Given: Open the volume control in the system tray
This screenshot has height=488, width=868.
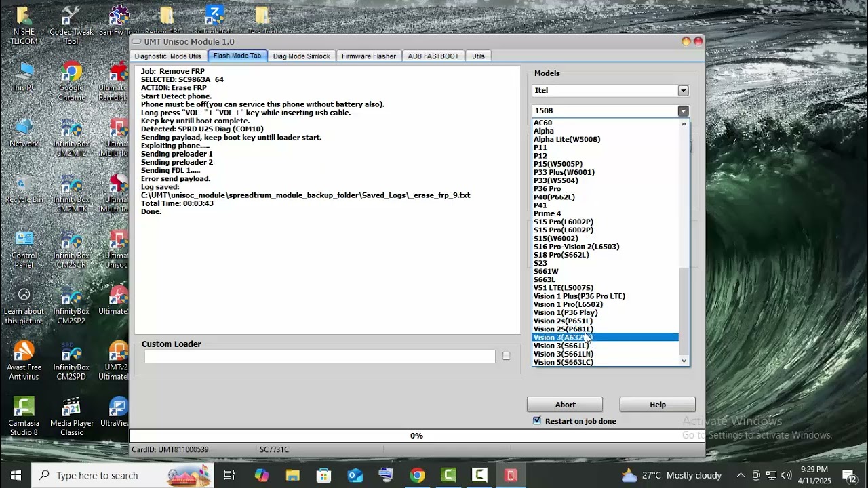Looking at the screenshot, I should point(787,475).
